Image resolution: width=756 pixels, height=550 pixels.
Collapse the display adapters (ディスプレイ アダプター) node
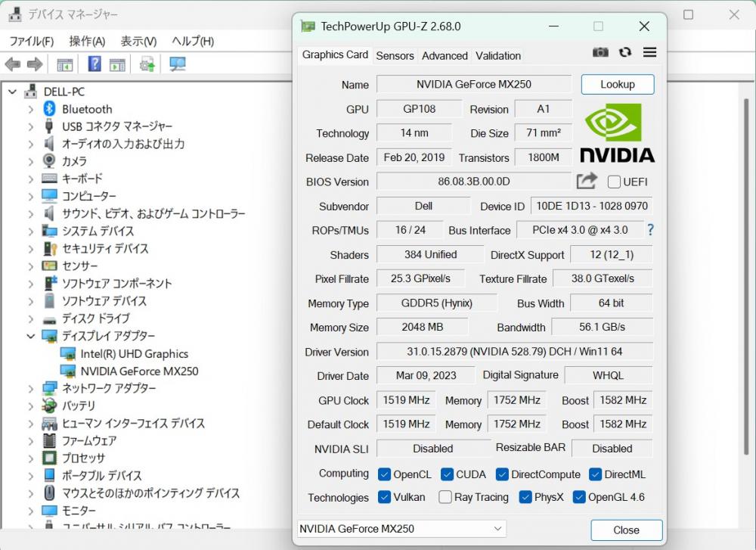point(31,336)
